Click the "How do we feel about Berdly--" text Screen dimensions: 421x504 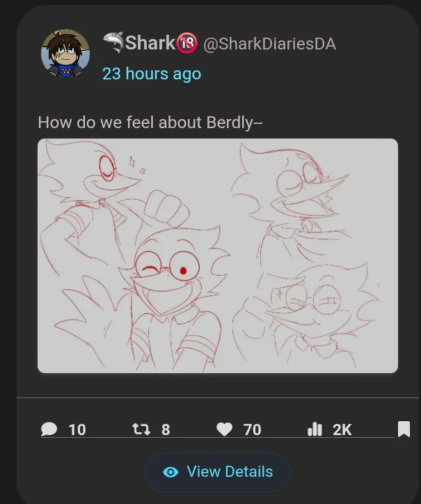[x=150, y=123]
